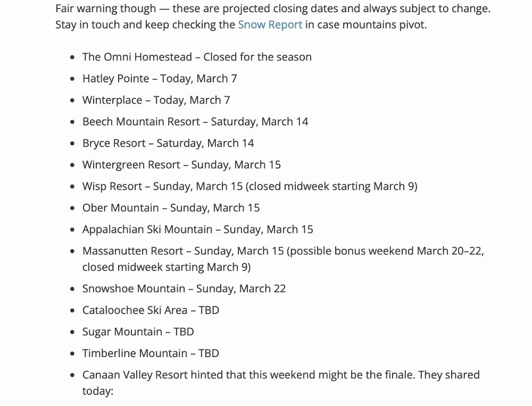This screenshot has width=532, height=406.
Task: Select the Hatley Pointe closing date line
Action: click(x=160, y=79)
